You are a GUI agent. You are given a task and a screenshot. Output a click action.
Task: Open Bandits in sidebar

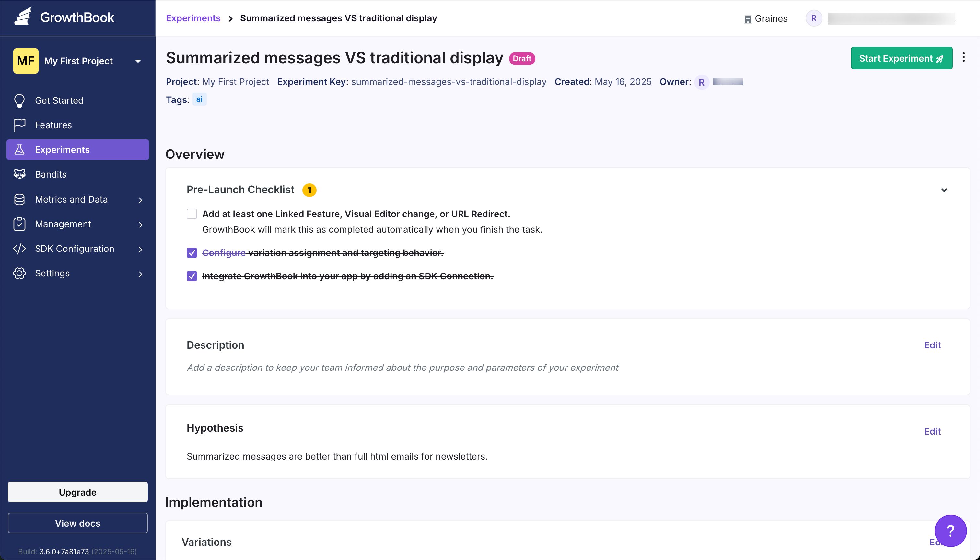pos(78,174)
